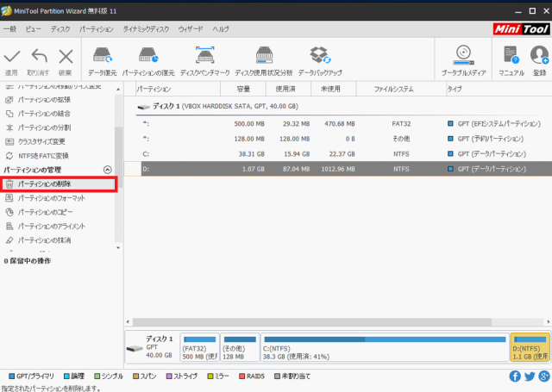The width and height of the screenshot is (552, 392).
Task: Sort by the タイプ column header
Action: [499, 89]
